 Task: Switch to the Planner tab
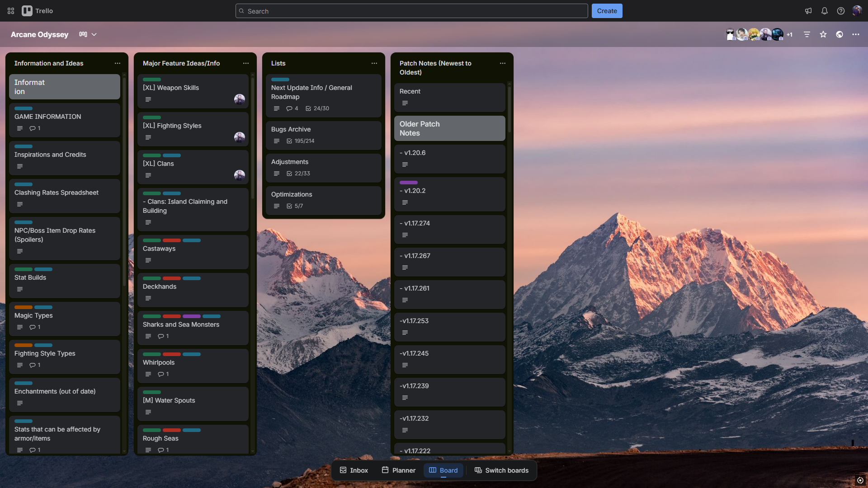398,470
